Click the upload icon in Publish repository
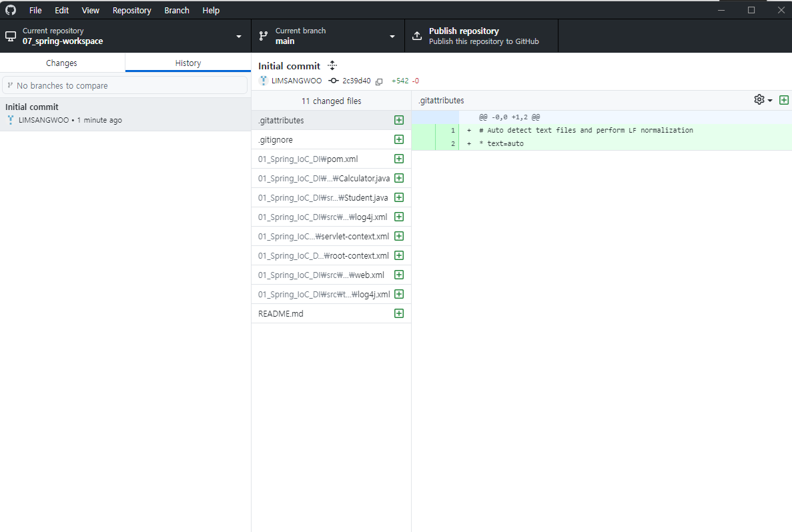The width and height of the screenshot is (792, 532). [417, 36]
